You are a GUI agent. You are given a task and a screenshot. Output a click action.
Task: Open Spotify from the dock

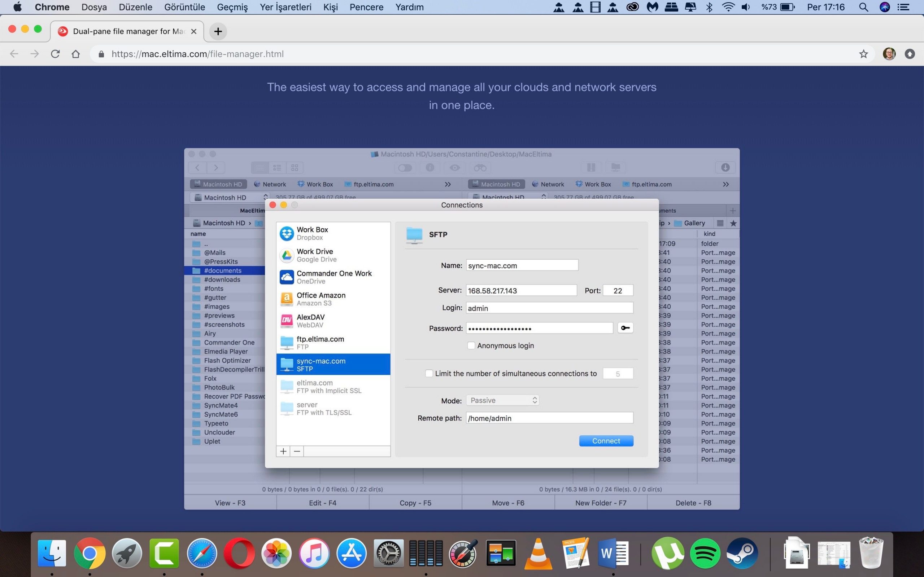(x=705, y=553)
